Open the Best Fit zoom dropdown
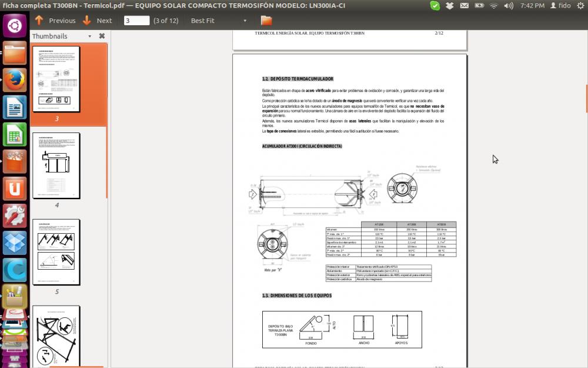588x368 pixels. tap(219, 21)
